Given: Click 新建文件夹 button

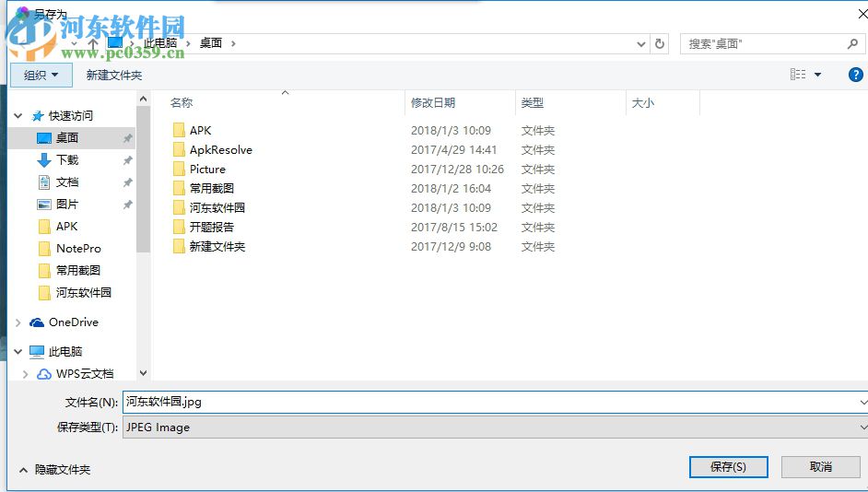Looking at the screenshot, I should (114, 75).
